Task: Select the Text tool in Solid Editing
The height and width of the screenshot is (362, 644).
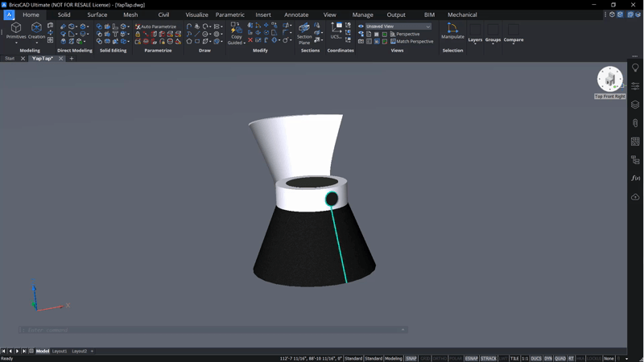Action: [x=115, y=34]
